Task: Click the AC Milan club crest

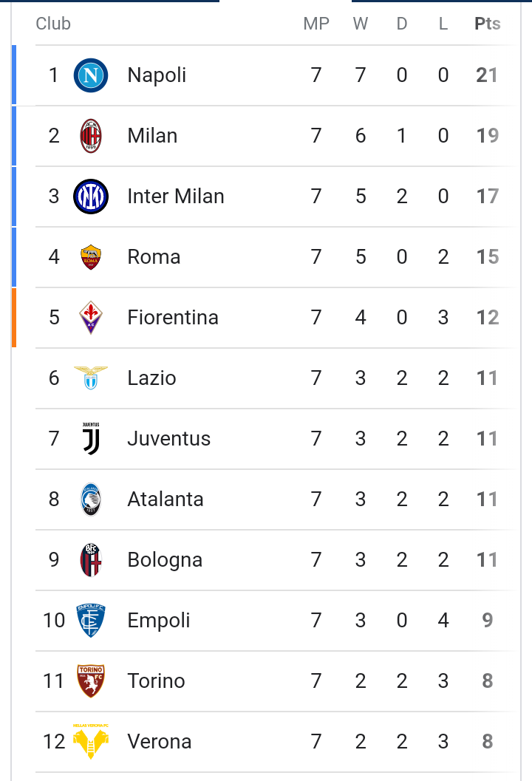Action: [91, 136]
